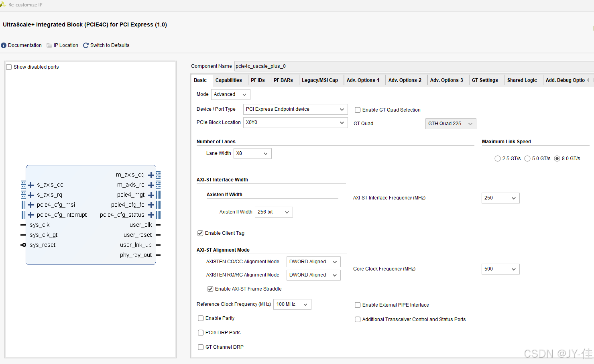Image resolution: width=594 pixels, height=364 pixels.
Task: Switch to the Legacy/MSI Cap tab
Action: point(320,80)
